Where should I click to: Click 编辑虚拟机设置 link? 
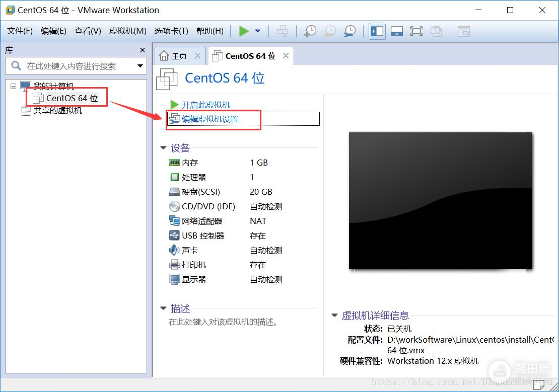tap(209, 119)
